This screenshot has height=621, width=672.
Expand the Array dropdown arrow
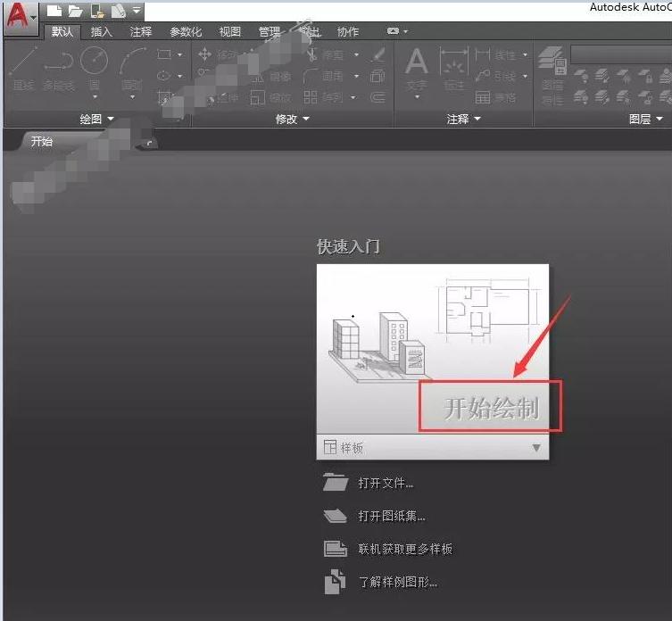tap(353, 98)
